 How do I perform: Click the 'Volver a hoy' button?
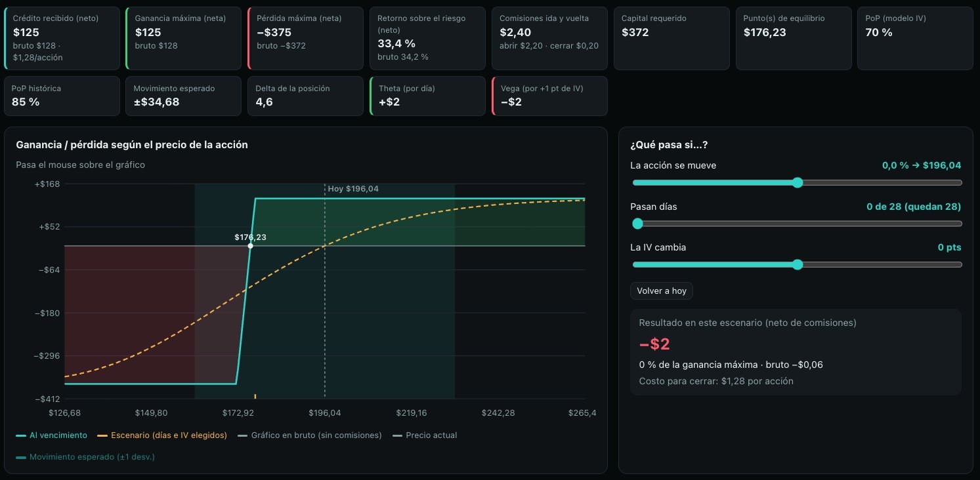pos(661,290)
